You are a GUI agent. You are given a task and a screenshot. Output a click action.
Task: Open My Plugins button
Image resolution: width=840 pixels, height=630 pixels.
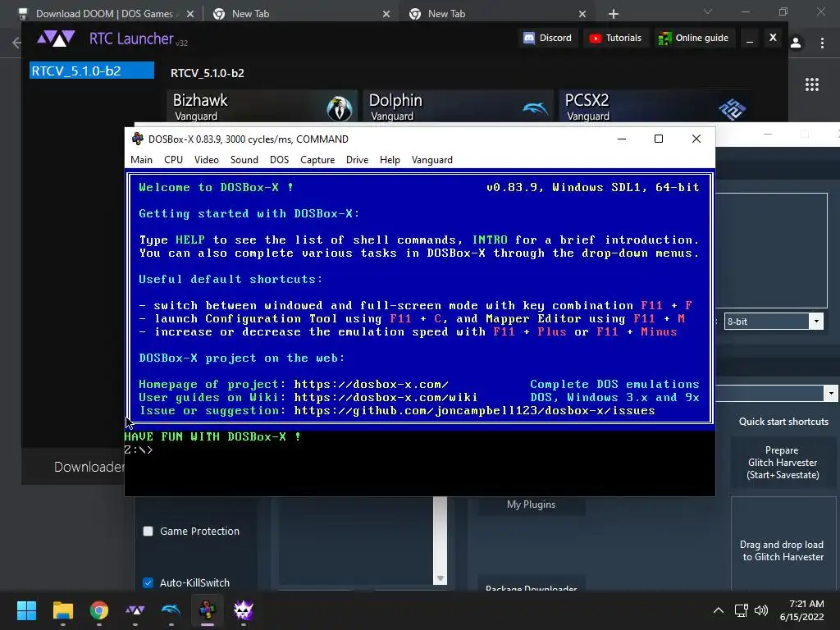pyautogui.click(x=531, y=504)
